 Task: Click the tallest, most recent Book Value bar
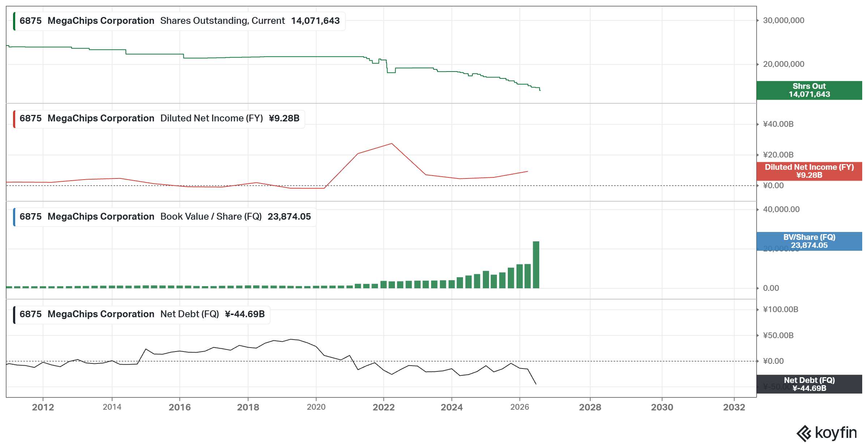point(536,265)
